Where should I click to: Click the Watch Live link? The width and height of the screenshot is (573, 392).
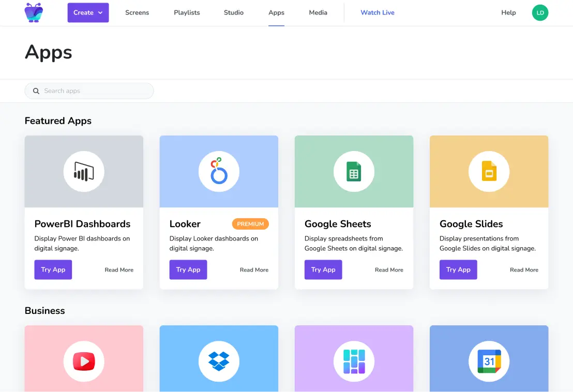pyautogui.click(x=378, y=12)
